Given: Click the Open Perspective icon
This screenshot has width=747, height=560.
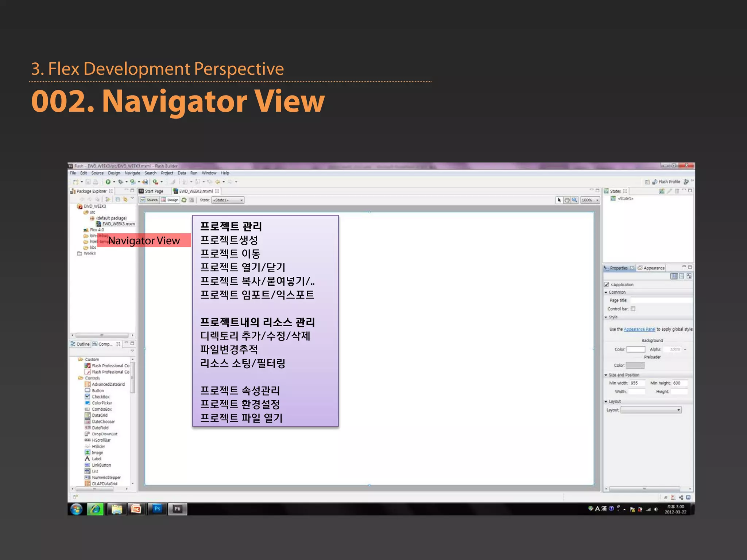Looking at the screenshot, I should click(x=647, y=182).
